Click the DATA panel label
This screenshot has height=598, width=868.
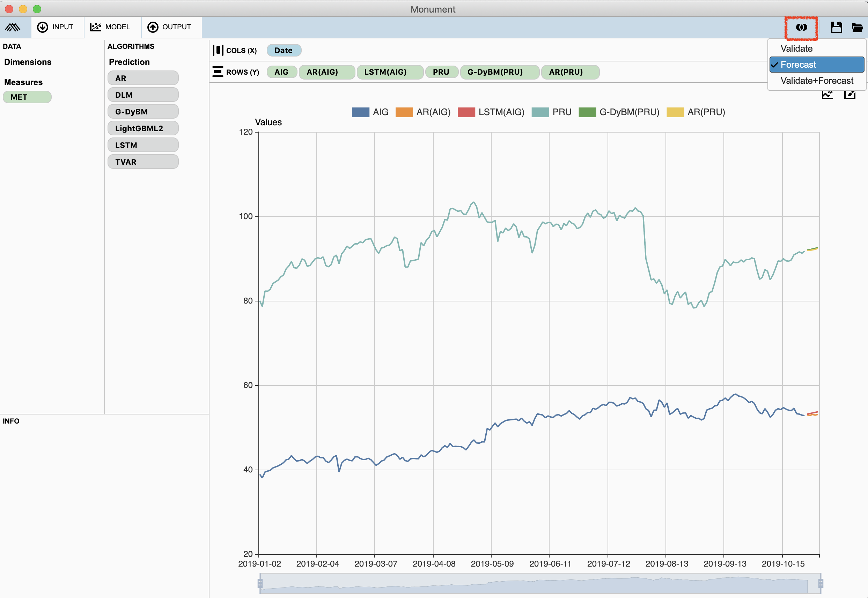pyautogui.click(x=12, y=46)
